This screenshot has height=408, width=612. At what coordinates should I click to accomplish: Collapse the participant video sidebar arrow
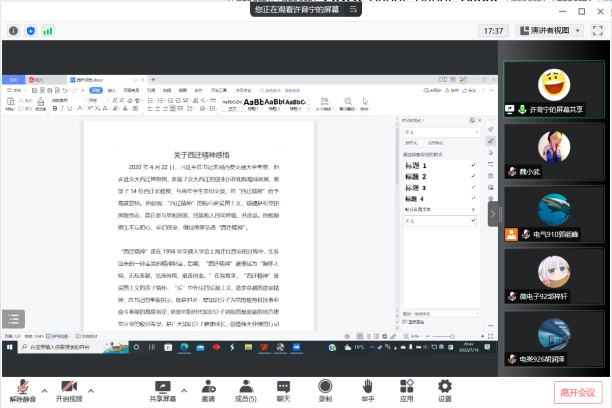493,214
